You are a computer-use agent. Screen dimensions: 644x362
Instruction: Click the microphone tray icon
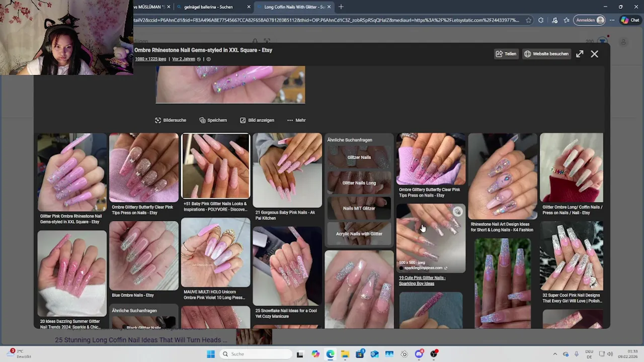[577, 354]
